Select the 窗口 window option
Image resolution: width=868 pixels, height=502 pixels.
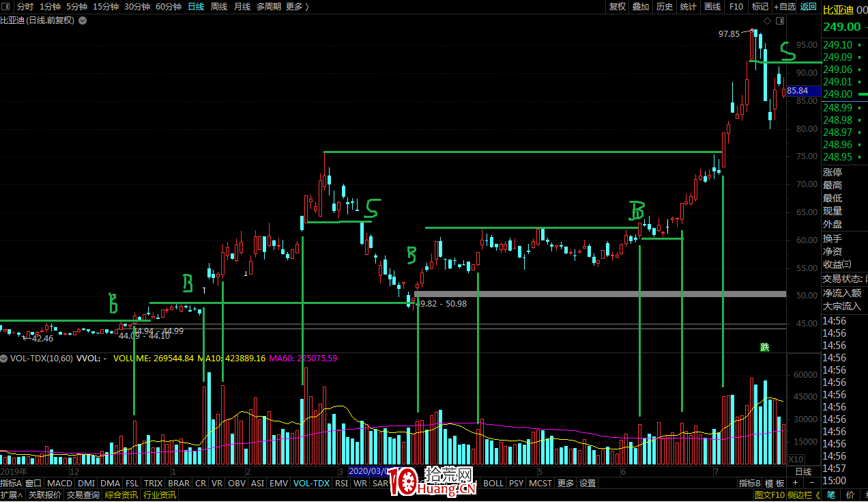point(33,483)
